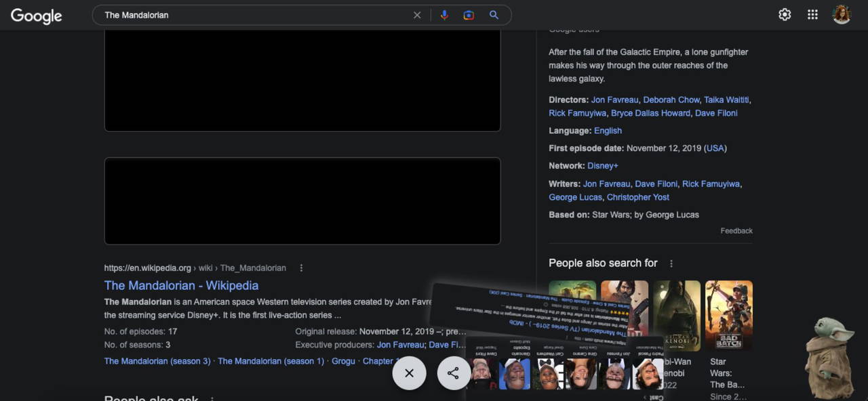Open the Disney+ network link
This screenshot has width=868, height=401.
click(602, 166)
